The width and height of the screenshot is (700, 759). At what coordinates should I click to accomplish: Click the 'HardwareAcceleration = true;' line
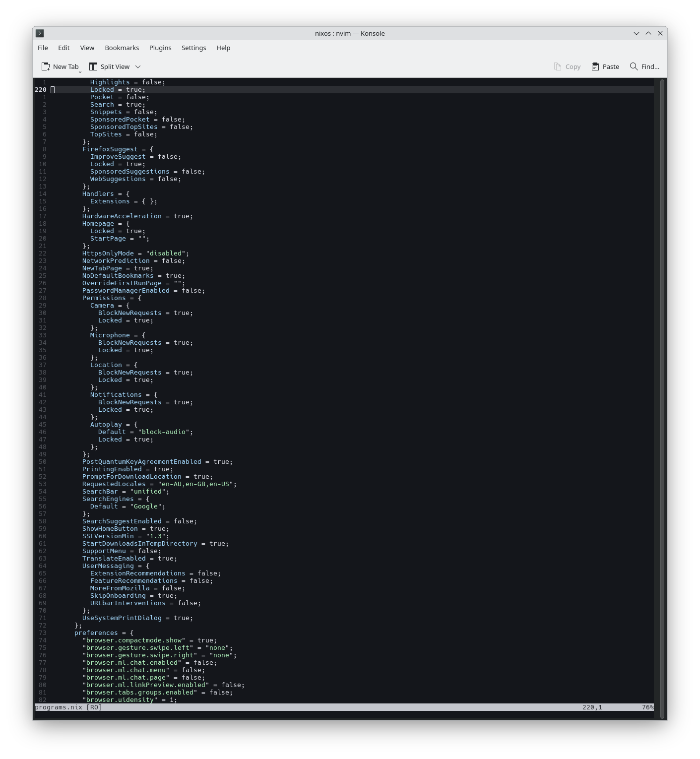[x=137, y=216]
